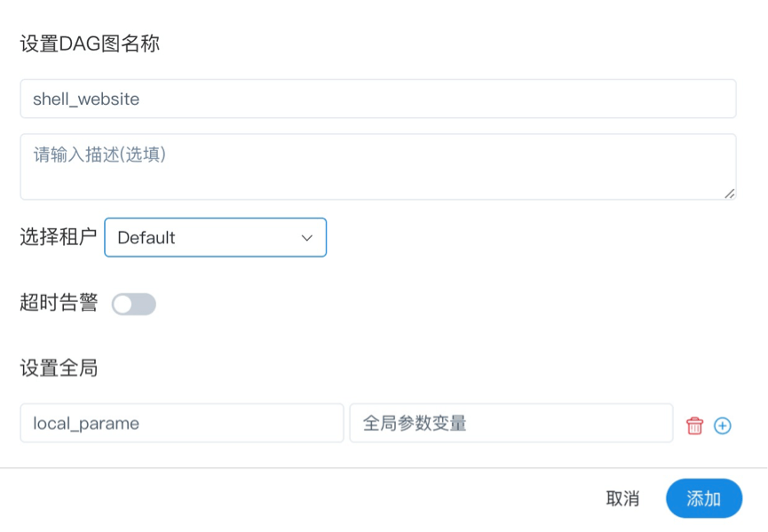
Task: Click the Default text in tenant selector
Action: 146,238
